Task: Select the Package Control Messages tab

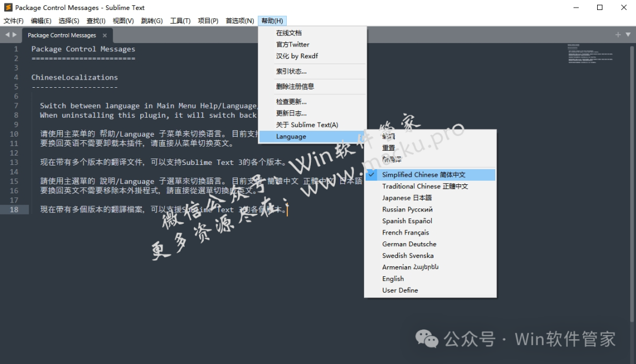Action: coord(62,35)
